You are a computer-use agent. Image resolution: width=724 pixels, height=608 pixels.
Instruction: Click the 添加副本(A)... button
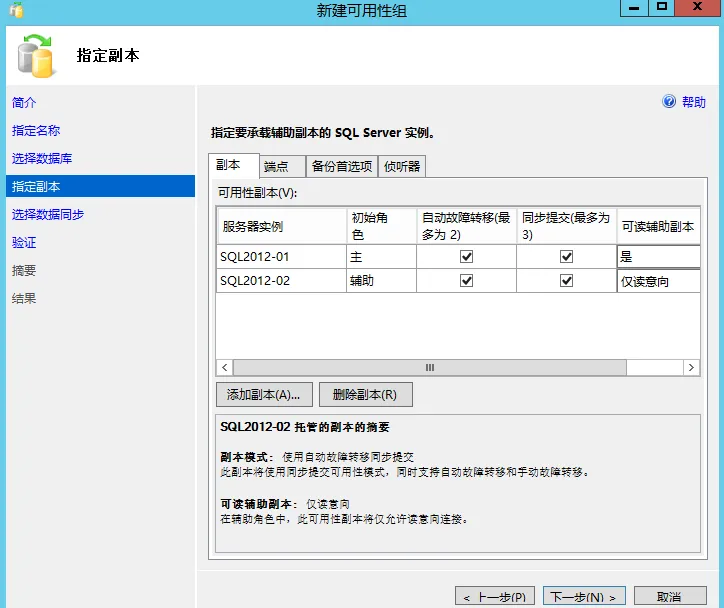264,395
